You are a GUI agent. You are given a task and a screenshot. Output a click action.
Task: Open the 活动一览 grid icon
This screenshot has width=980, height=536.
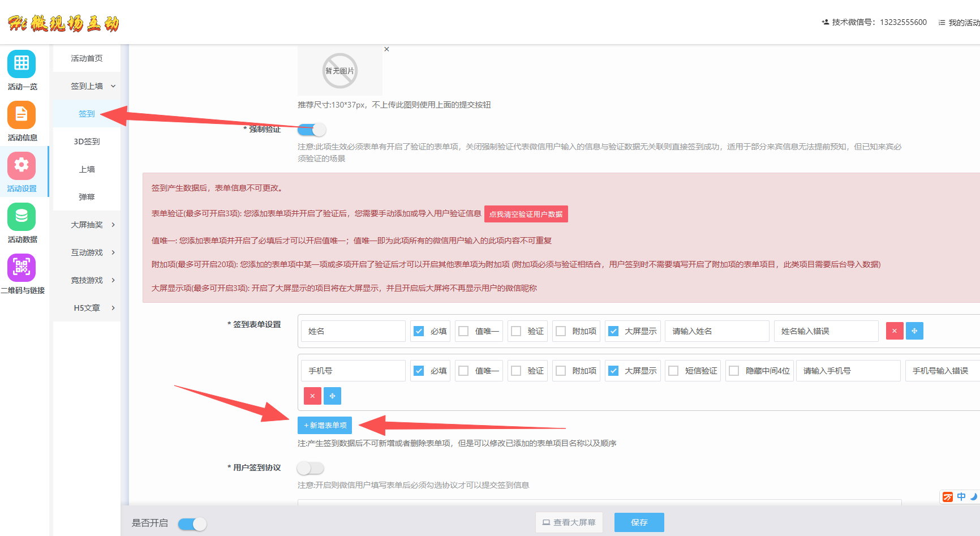22,63
